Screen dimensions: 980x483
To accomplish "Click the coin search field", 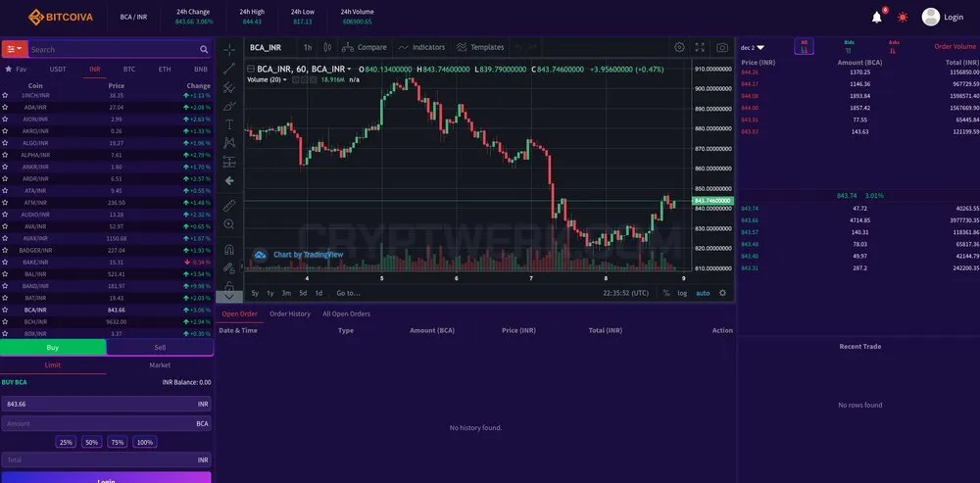I will click(x=114, y=49).
